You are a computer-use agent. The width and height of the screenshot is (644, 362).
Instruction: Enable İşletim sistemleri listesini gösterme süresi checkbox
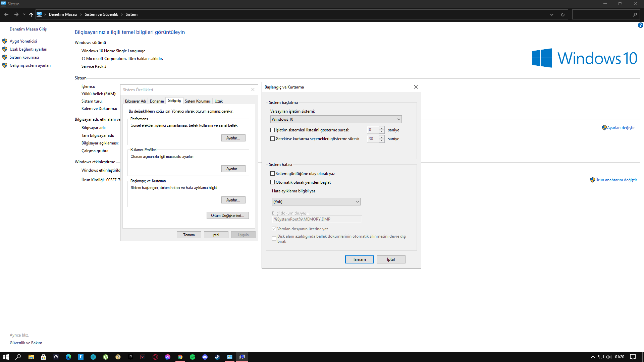273,130
